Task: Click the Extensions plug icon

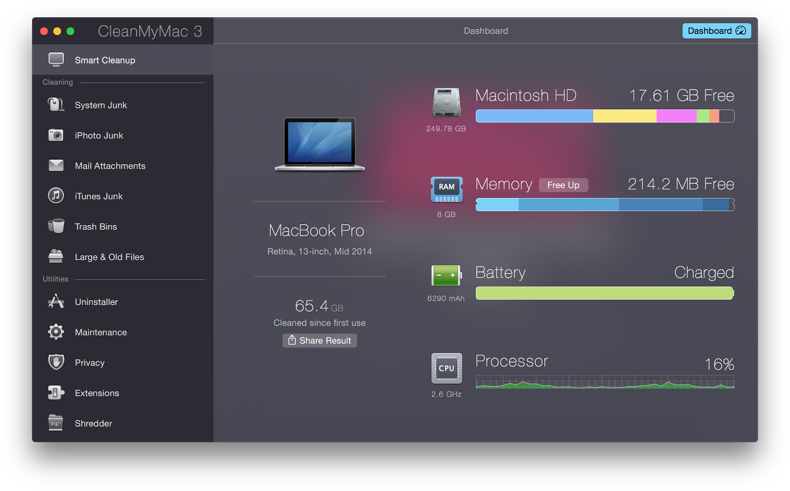Action: tap(55, 392)
